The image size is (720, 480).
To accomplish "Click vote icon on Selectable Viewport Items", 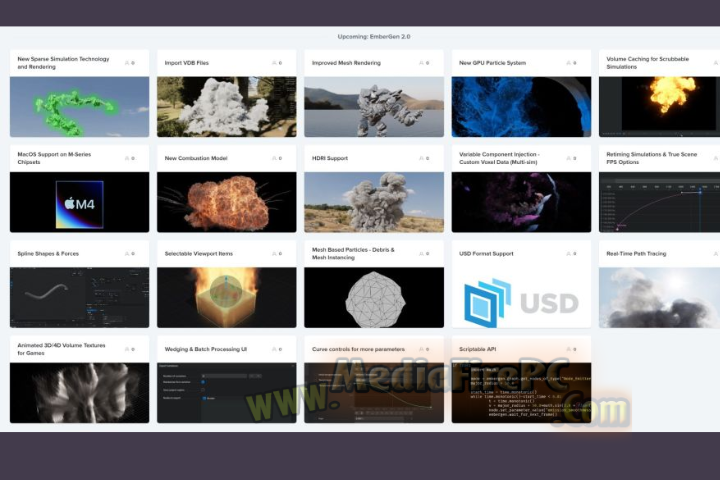I will click(275, 254).
